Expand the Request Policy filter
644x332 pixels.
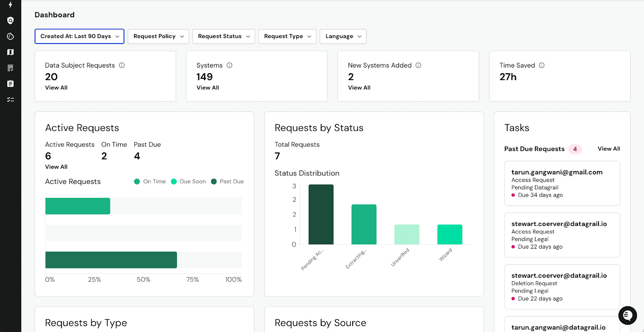(158, 36)
